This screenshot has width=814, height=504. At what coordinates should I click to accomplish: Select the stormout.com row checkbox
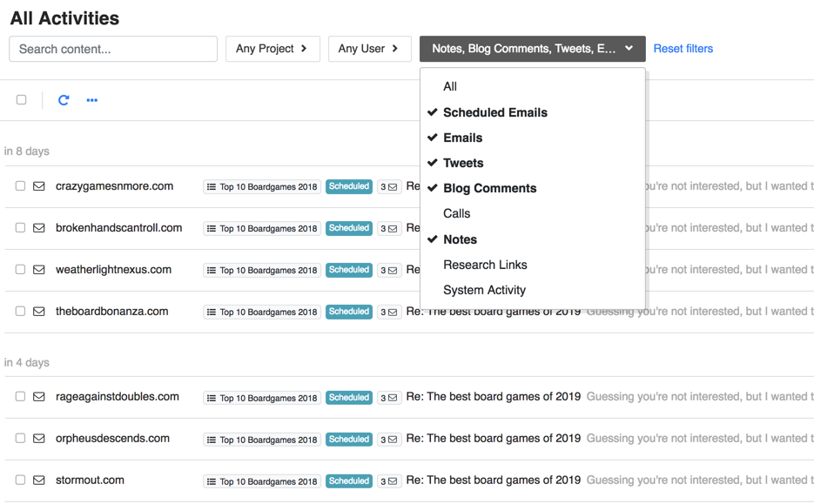(x=20, y=480)
